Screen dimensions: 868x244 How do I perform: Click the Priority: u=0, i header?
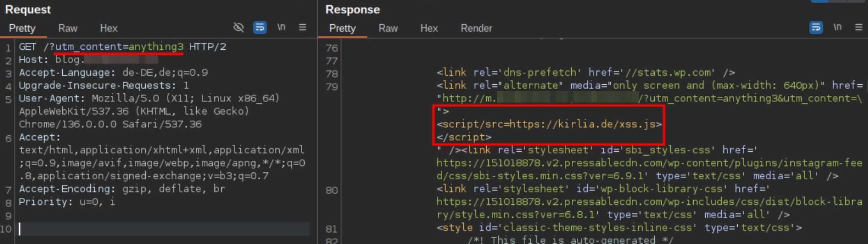[67, 202]
